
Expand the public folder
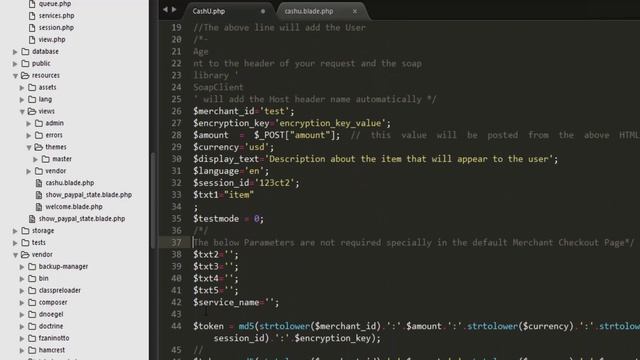[x=15, y=64]
